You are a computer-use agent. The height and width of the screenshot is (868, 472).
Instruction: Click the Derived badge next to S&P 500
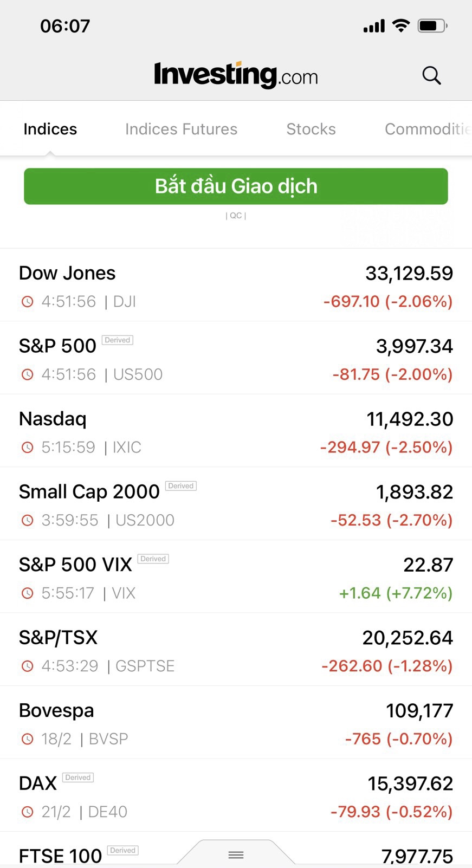(x=118, y=340)
